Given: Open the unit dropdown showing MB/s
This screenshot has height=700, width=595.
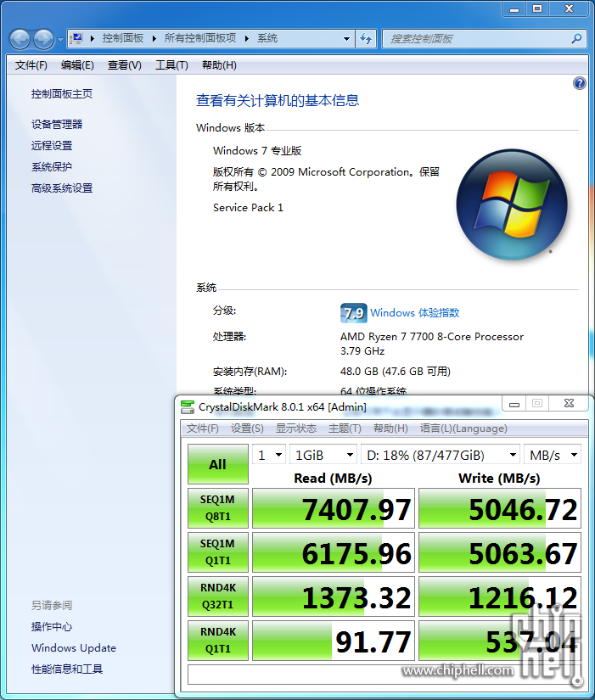Looking at the screenshot, I should [553, 456].
